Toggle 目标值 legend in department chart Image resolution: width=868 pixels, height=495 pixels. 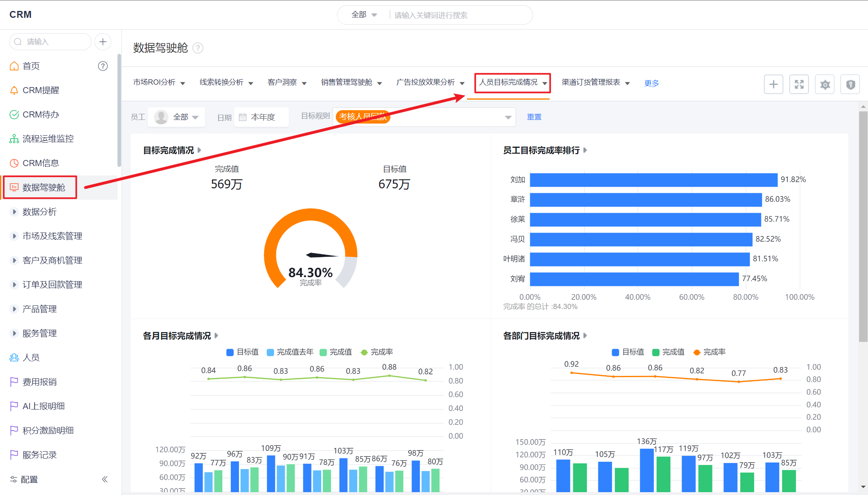pos(628,352)
